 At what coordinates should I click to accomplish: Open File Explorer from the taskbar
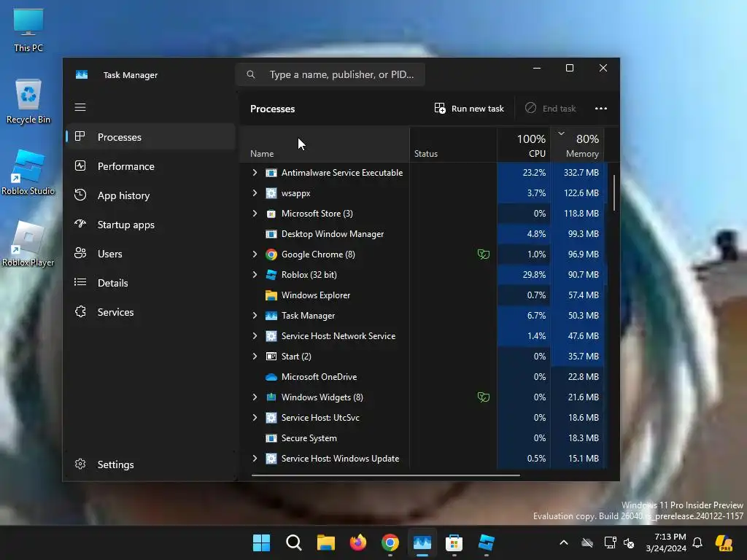click(326, 542)
